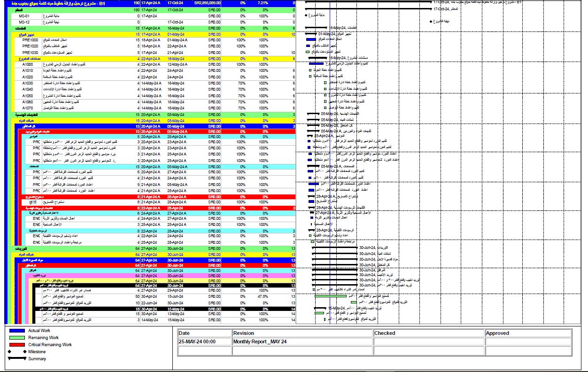Image resolution: width=588 pixels, height=372 pixels.
Task: Select activity ID A1070 row
Action: pyautogui.click(x=28, y=108)
